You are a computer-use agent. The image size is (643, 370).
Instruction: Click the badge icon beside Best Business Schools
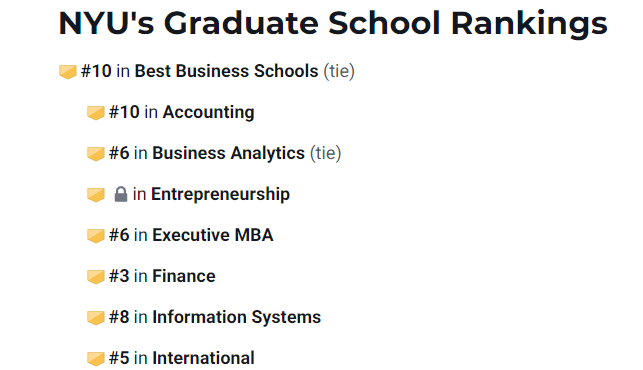(68, 71)
